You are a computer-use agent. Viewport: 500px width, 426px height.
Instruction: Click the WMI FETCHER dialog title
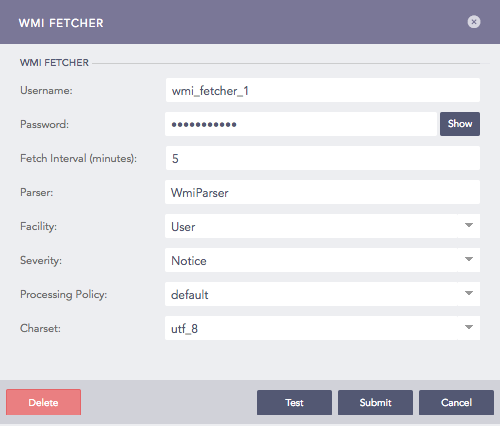tap(61, 23)
